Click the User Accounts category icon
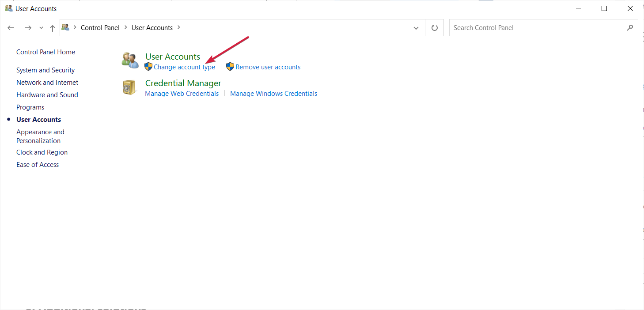Image resolution: width=644 pixels, height=310 pixels. 130,60
